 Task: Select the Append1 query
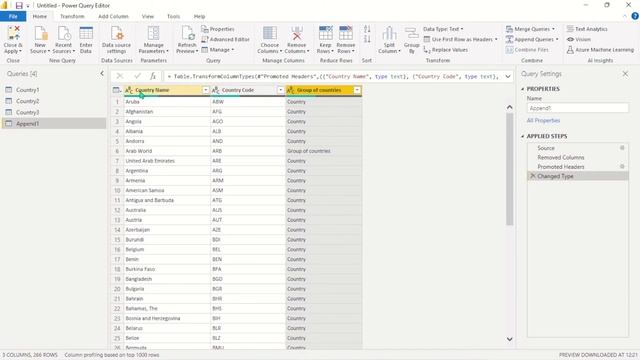click(x=54, y=123)
